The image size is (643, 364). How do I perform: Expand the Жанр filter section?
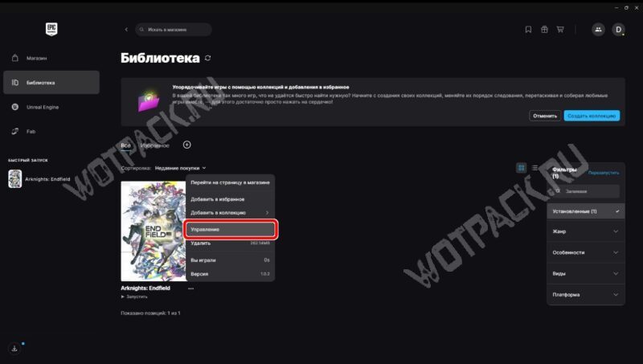[585, 231]
